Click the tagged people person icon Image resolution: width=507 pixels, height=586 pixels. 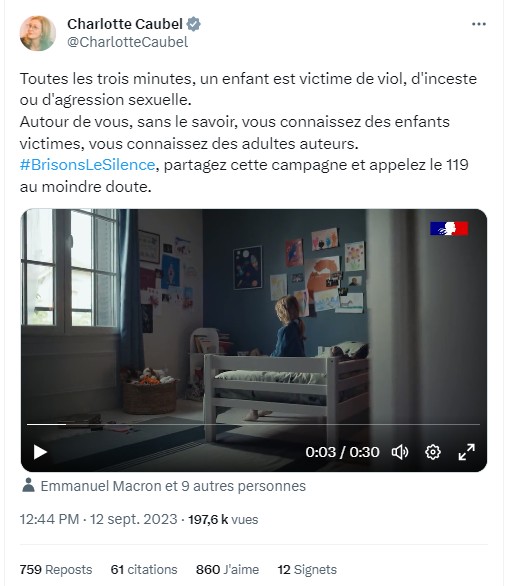coord(28,485)
